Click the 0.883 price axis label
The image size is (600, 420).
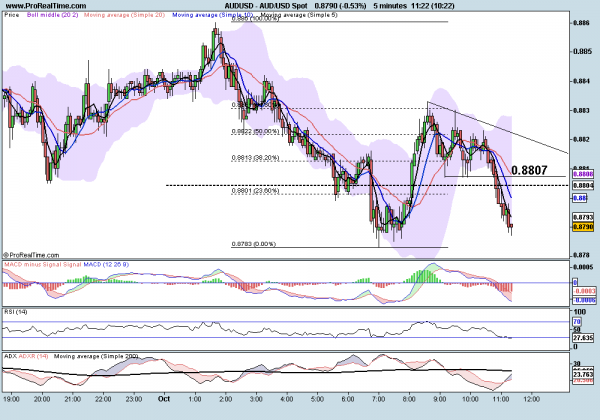(x=580, y=110)
